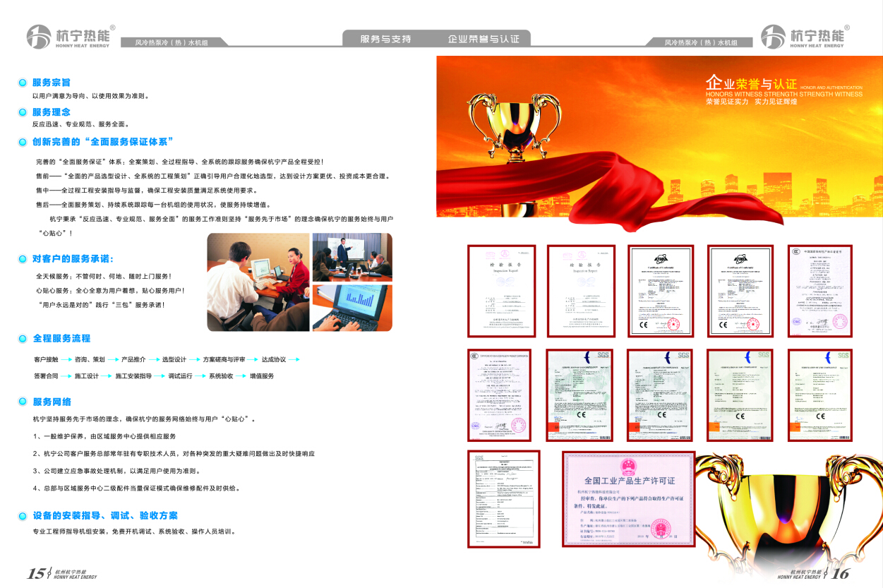Click the page number 15 at bottom left
883x588 pixels.
tap(36, 572)
